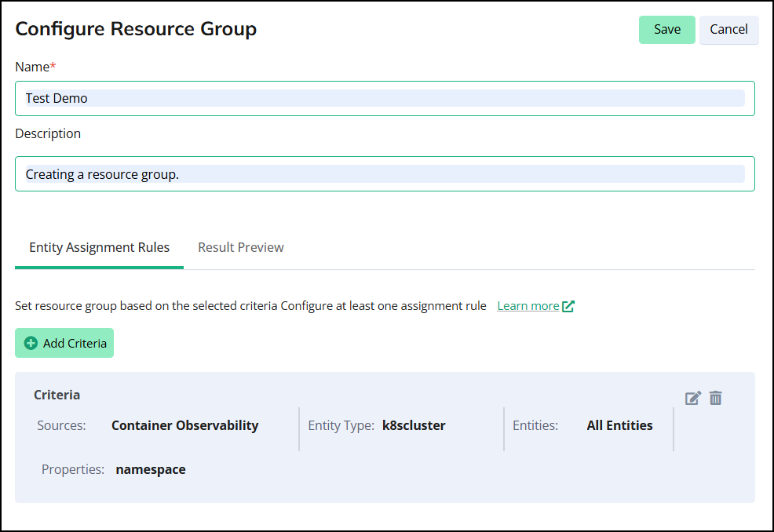Click the edit criteria pencil icon
The width and height of the screenshot is (774, 532).
coord(692,398)
